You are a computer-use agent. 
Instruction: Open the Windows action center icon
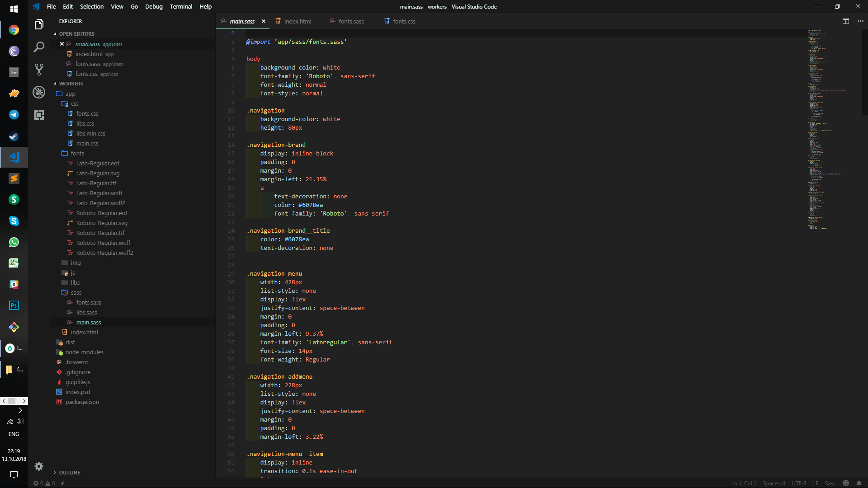(x=14, y=475)
